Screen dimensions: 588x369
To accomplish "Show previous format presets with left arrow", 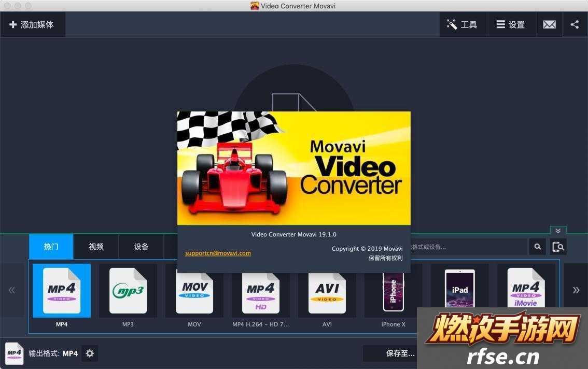I will 12,290.
